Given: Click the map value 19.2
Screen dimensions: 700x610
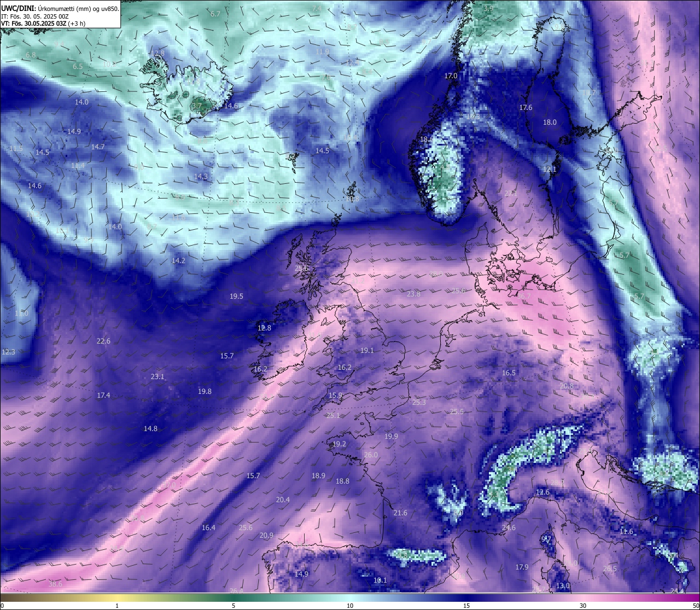Looking at the screenshot, I should tap(339, 444).
